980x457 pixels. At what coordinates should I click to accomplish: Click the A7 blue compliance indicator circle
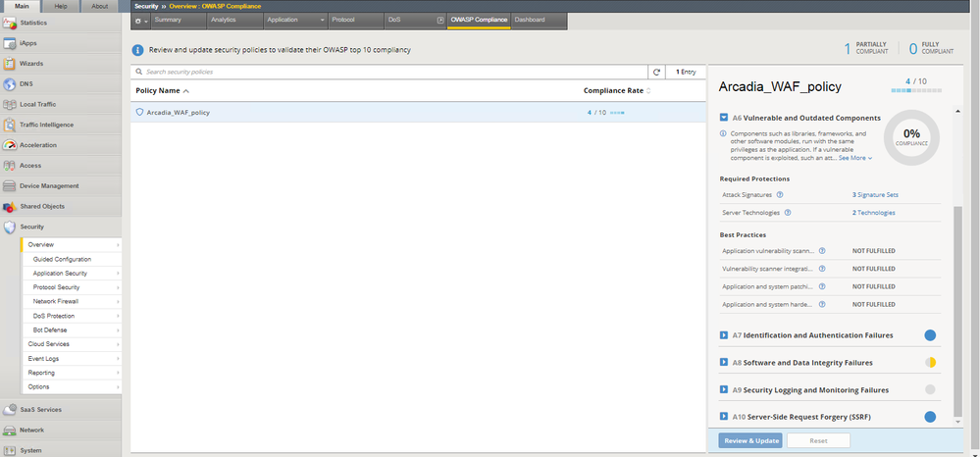[x=930, y=335]
